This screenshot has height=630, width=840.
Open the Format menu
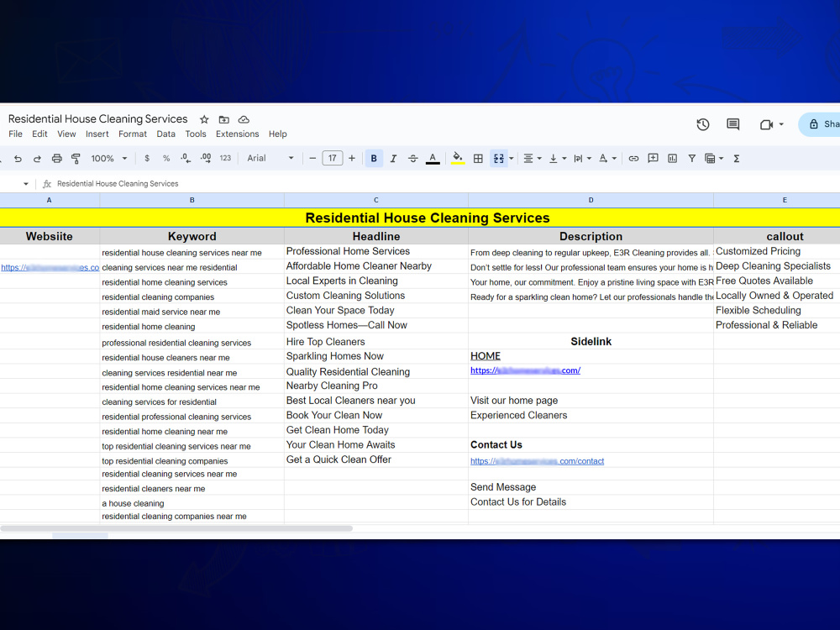tap(133, 134)
